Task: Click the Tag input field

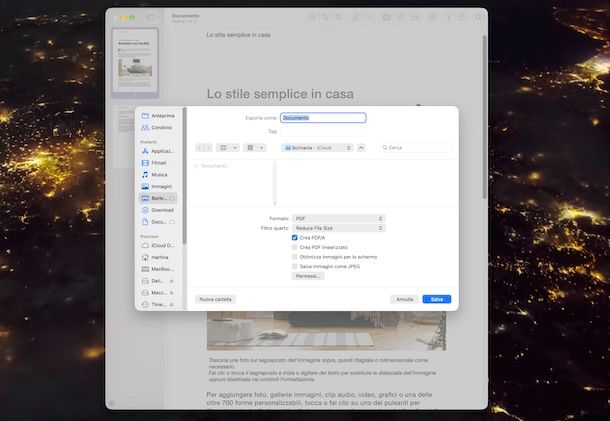Action: point(323,132)
